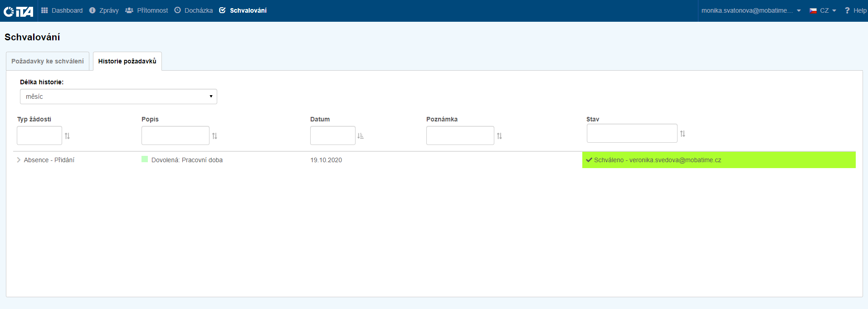Sort by Popis column
This screenshot has width=868, height=309.
click(215, 136)
